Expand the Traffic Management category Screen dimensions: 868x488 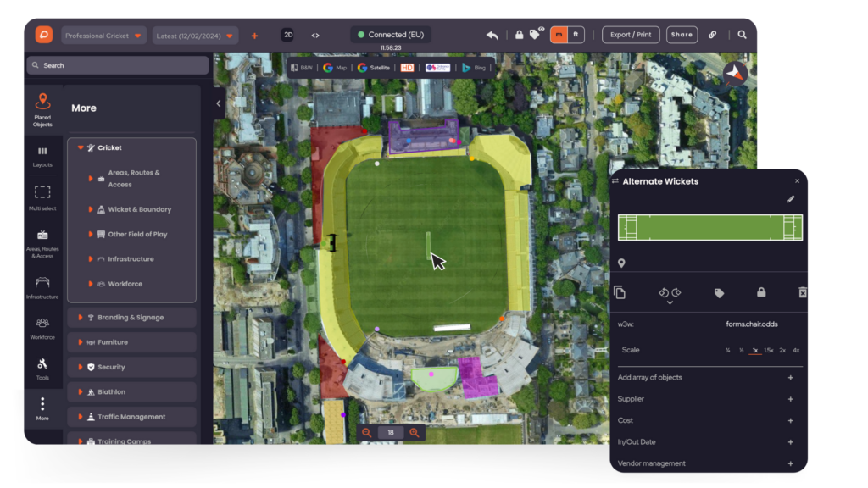pyautogui.click(x=131, y=417)
